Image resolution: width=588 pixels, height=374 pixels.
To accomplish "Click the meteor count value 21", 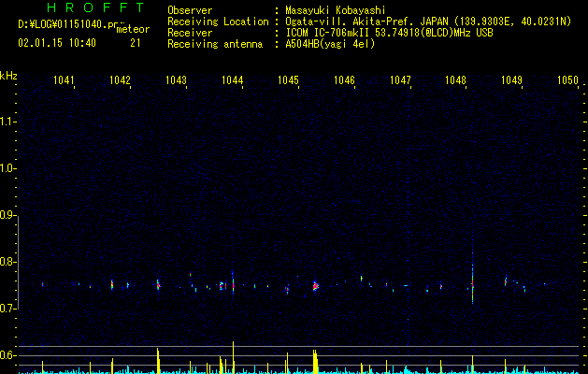I will click(136, 43).
